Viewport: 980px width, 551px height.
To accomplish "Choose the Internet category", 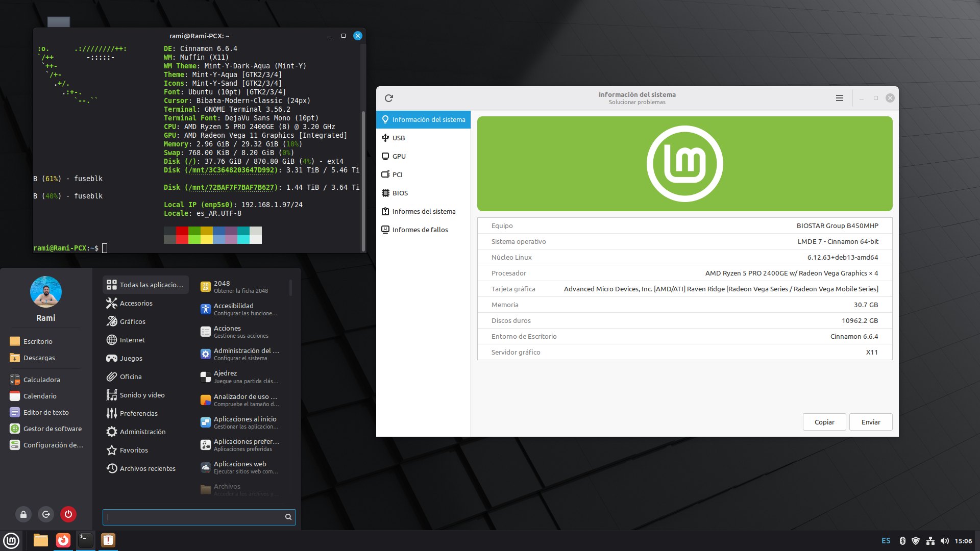I will (145, 340).
